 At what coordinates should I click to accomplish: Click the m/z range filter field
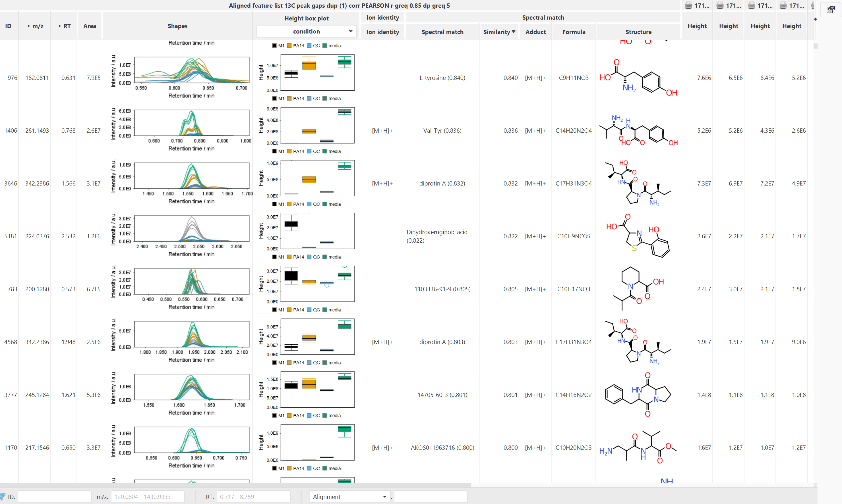148,497
